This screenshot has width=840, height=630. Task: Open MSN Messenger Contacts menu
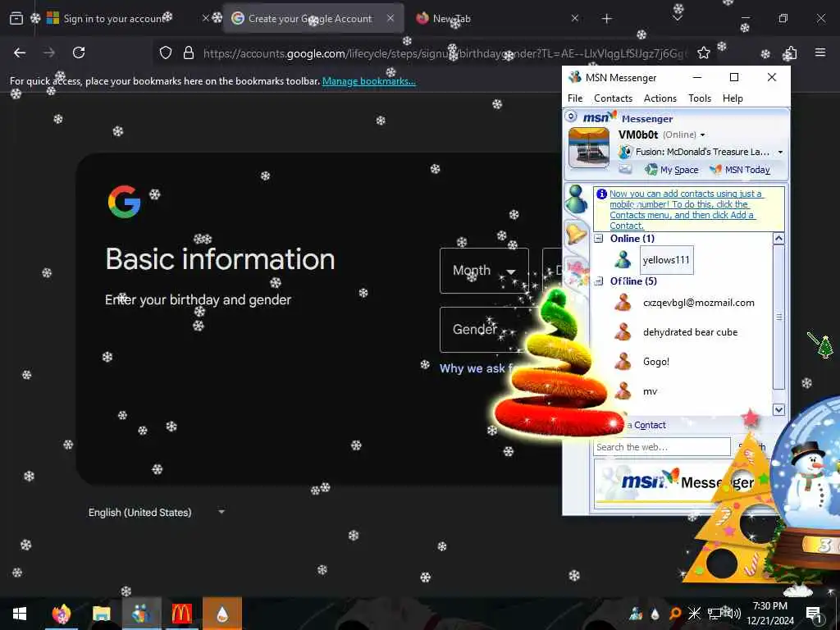[613, 98]
